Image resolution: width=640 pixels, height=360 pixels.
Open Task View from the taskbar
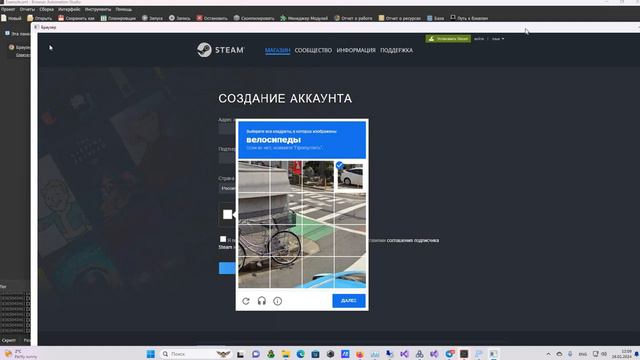click(240, 354)
